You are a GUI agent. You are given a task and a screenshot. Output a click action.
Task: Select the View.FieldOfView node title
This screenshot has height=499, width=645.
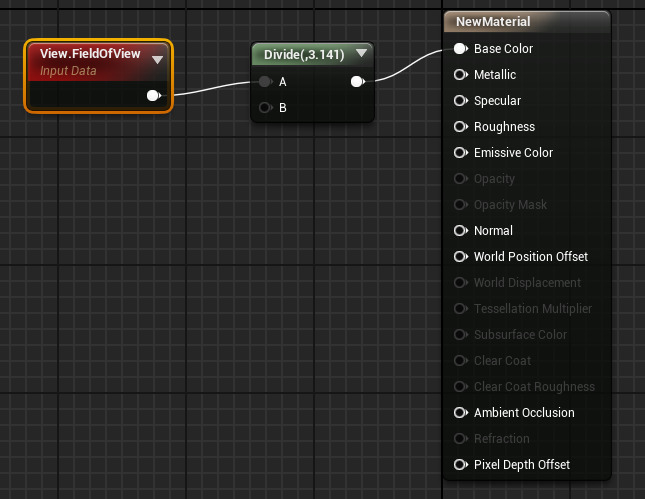click(x=90, y=54)
